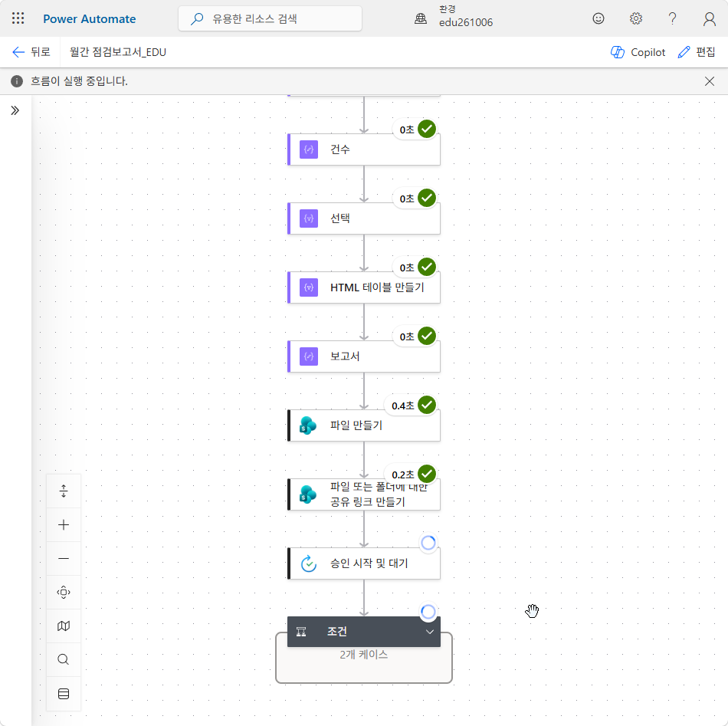Click the flow title 월간 점검보고서_EDU
Screen dimensions: 728x726
(x=118, y=52)
